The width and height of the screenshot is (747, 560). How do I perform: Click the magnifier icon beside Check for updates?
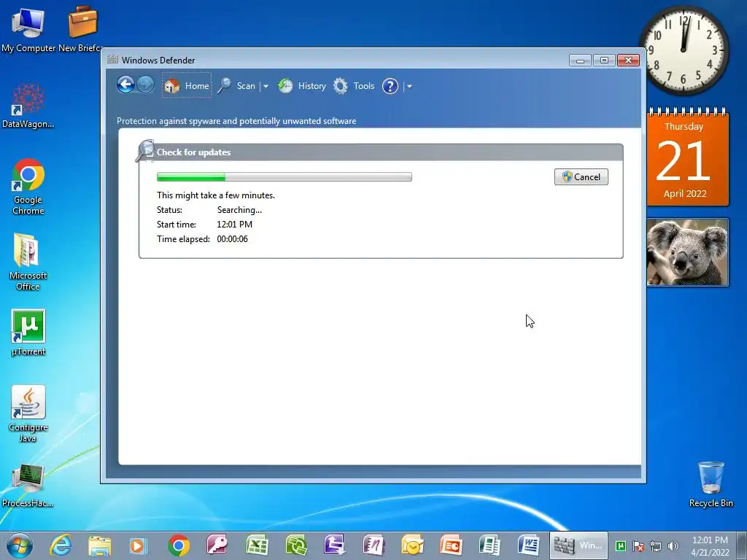tap(145, 150)
